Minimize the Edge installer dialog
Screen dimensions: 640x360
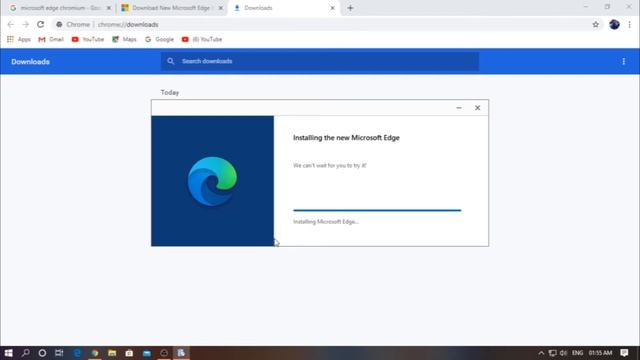tap(459, 108)
